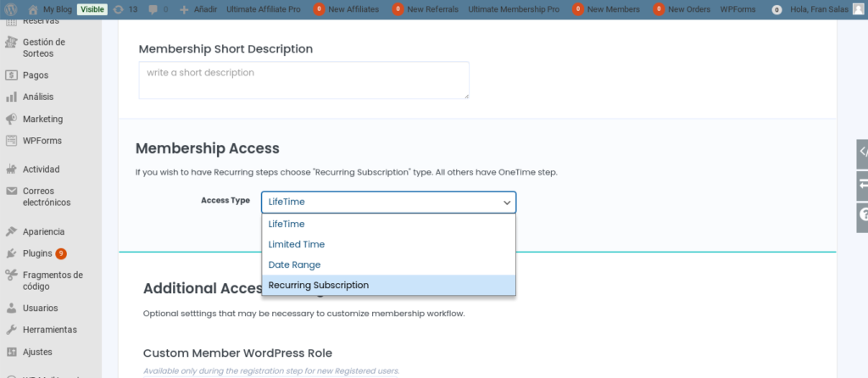Open Ultimate Affiliate Pro admin menu

click(264, 9)
